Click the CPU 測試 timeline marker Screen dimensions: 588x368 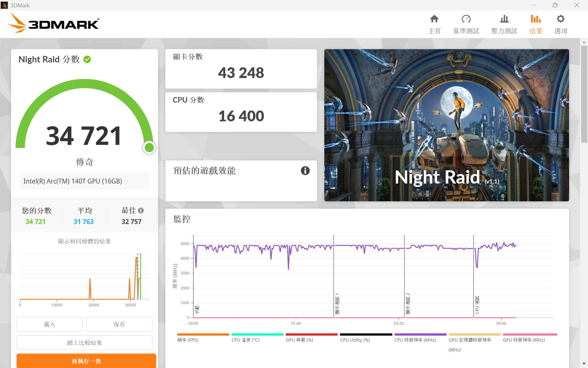point(477,305)
